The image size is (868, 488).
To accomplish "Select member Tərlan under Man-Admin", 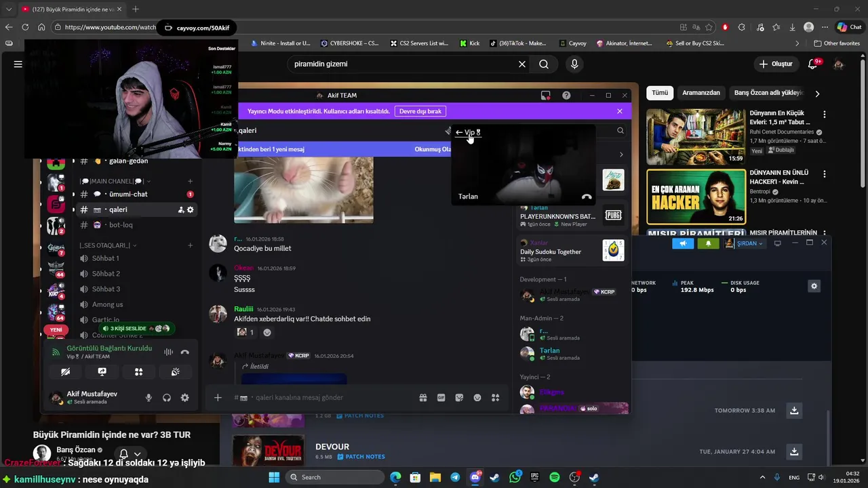I will tap(572, 353).
